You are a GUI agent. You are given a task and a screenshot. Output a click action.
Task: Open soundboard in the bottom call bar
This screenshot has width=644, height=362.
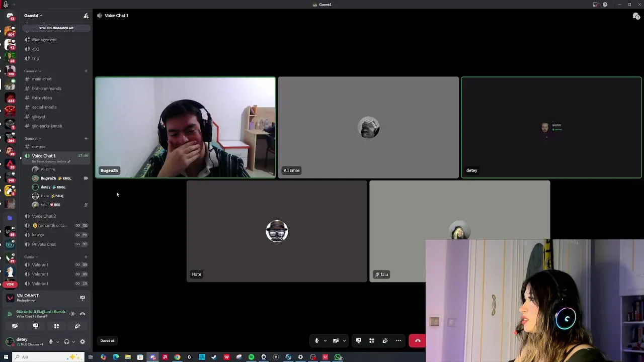(385, 340)
